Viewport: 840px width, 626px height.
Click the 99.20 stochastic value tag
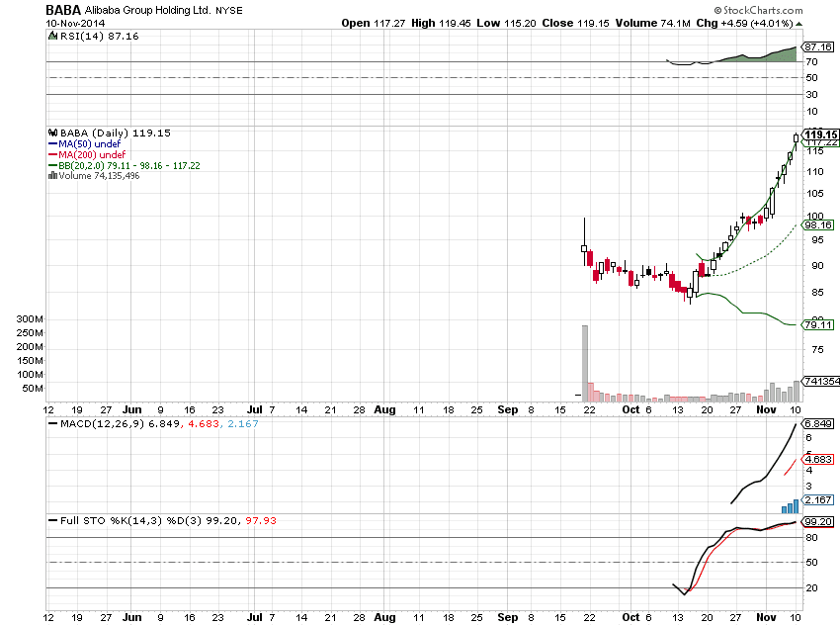(818, 521)
